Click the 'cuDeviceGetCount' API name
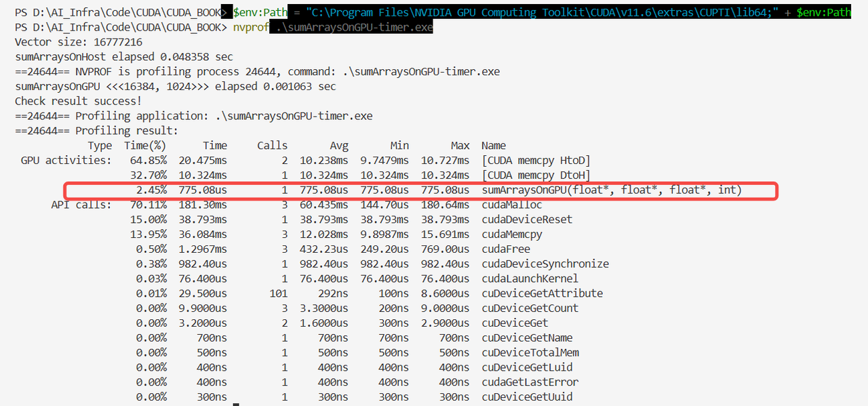Screen dimensions: 868x406 pos(530,308)
